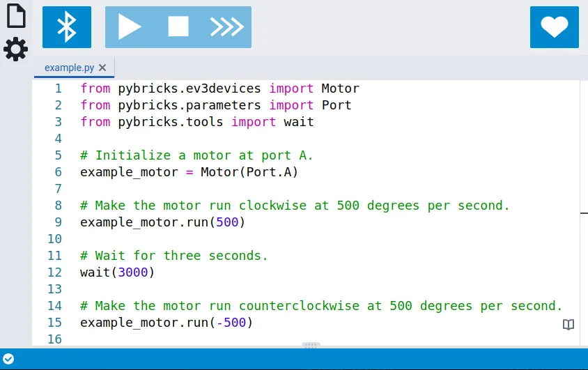
Task: Connect hub via the Bluetooth button
Action: (x=67, y=27)
